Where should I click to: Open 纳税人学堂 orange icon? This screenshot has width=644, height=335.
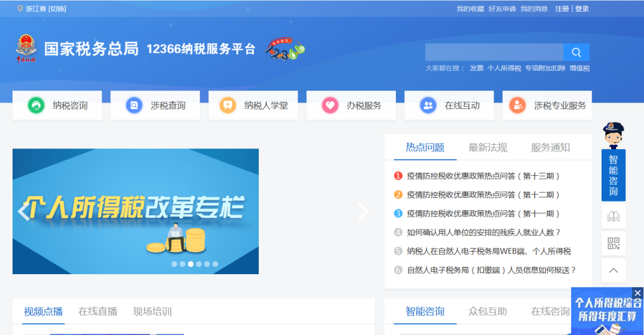click(227, 106)
